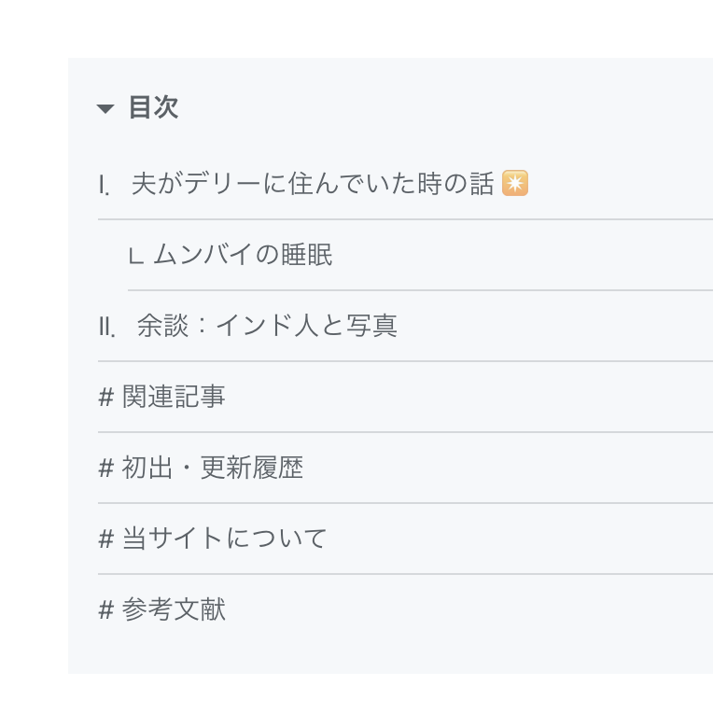The width and height of the screenshot is (713, 728).
Task: Jump to subsection ムンバイの睡眠
Action: [243, 255]
